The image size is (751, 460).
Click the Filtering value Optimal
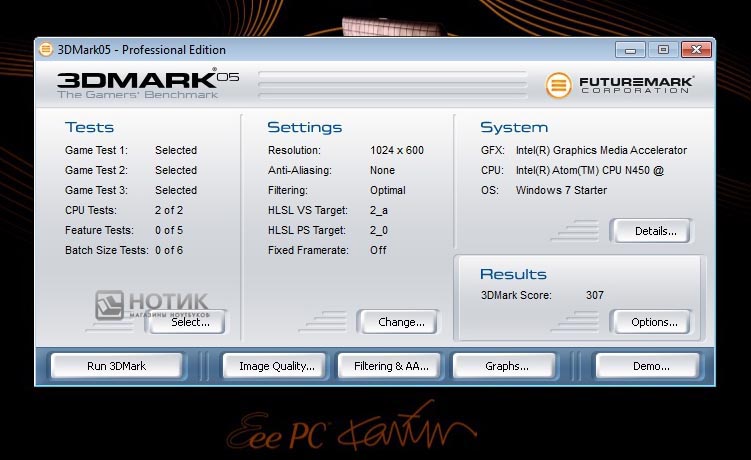click(x=387, y=190)
